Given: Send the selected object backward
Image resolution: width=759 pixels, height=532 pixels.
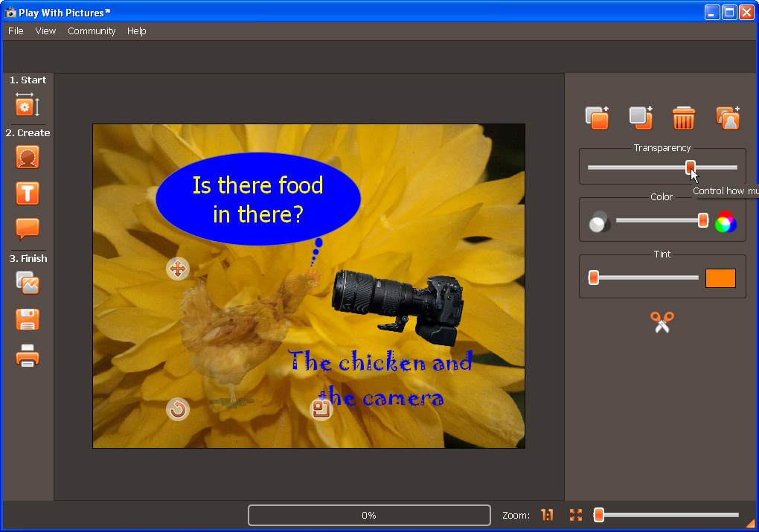Looking at the screenshot, I should click(x=640, y=118).
